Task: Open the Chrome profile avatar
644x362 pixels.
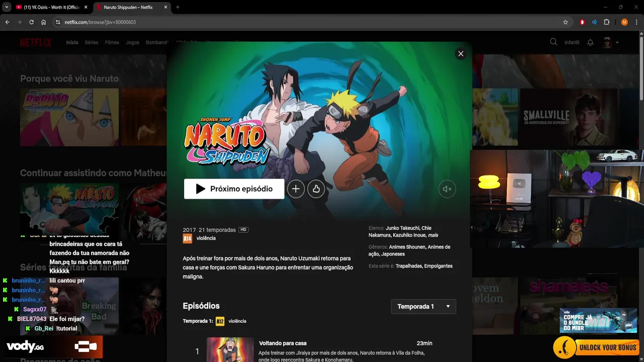Action: (624, 22)
